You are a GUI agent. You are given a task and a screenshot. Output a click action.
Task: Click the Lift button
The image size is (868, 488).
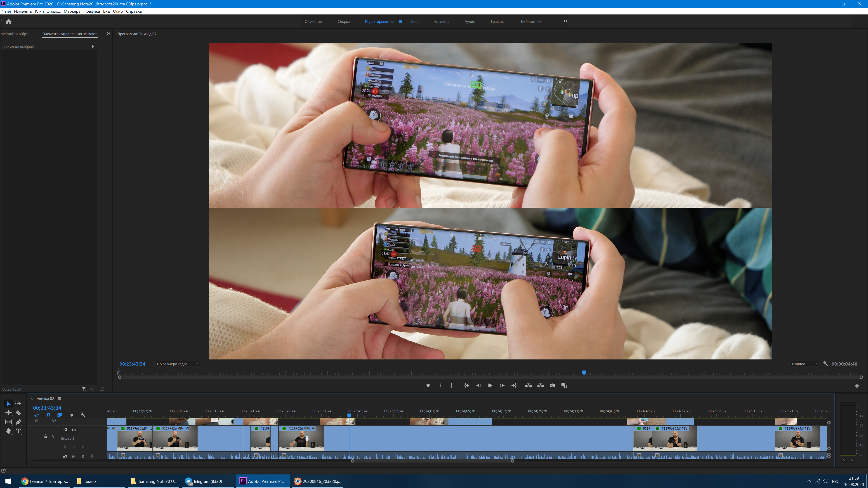(528, 385)
